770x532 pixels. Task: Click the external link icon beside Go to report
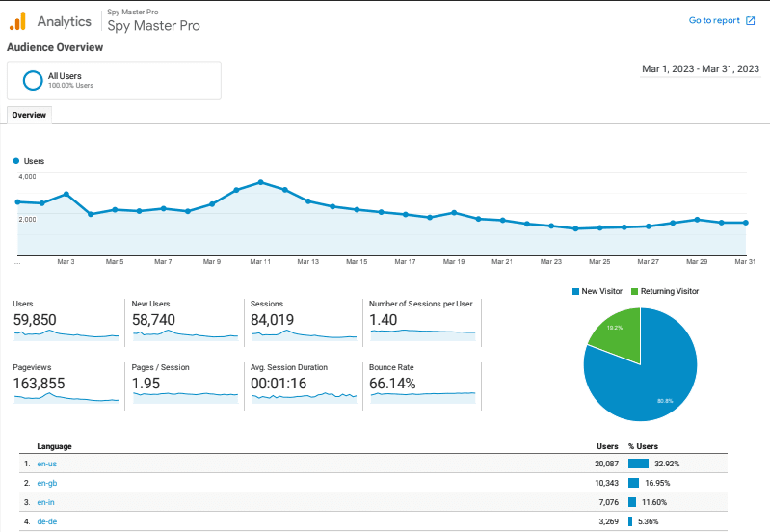(x=751, y=20)
